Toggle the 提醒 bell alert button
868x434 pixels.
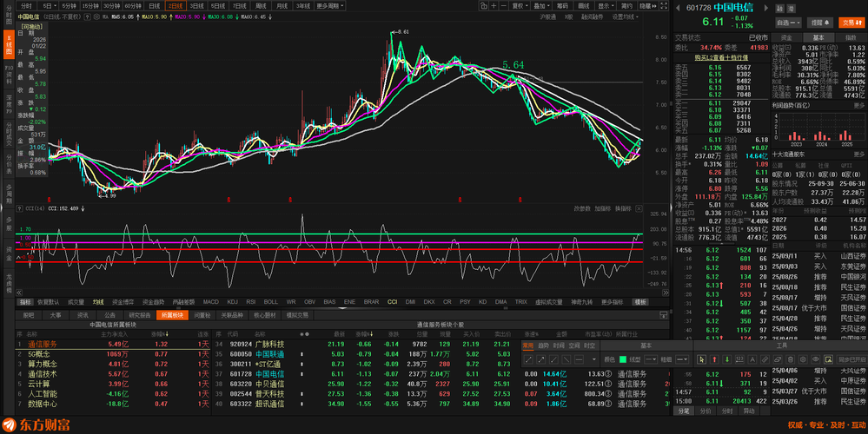coord(818,23)
